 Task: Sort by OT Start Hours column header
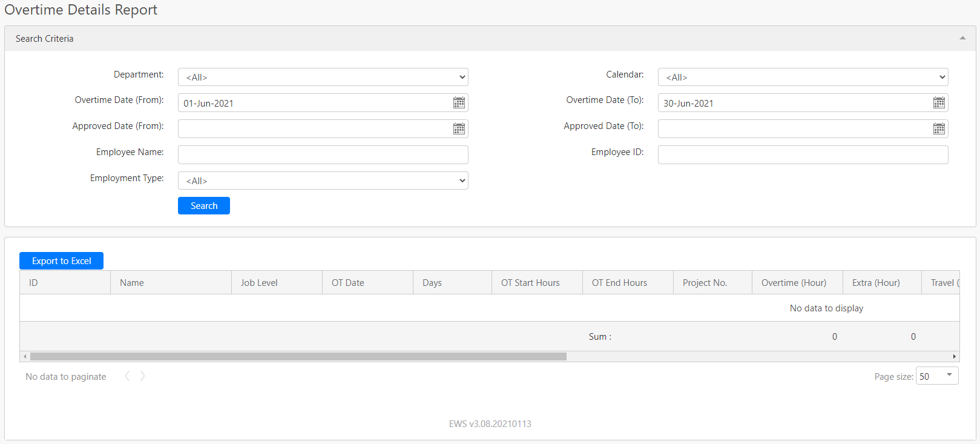pos(538,283)
